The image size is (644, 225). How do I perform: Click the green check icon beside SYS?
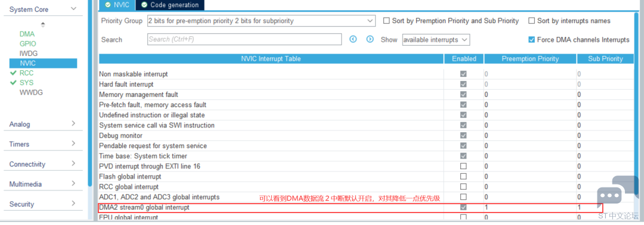click(14, 83)
